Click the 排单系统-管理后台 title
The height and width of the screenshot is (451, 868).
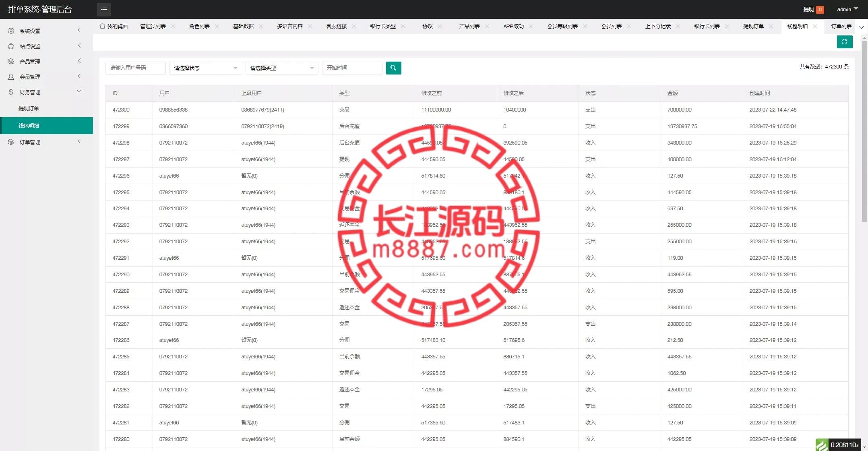[40, 9]
